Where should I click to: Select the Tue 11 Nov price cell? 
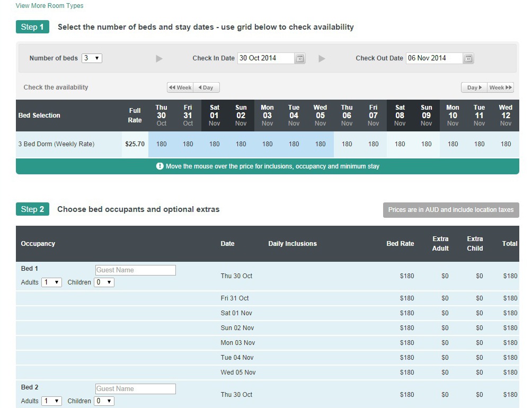click(479, 144)
